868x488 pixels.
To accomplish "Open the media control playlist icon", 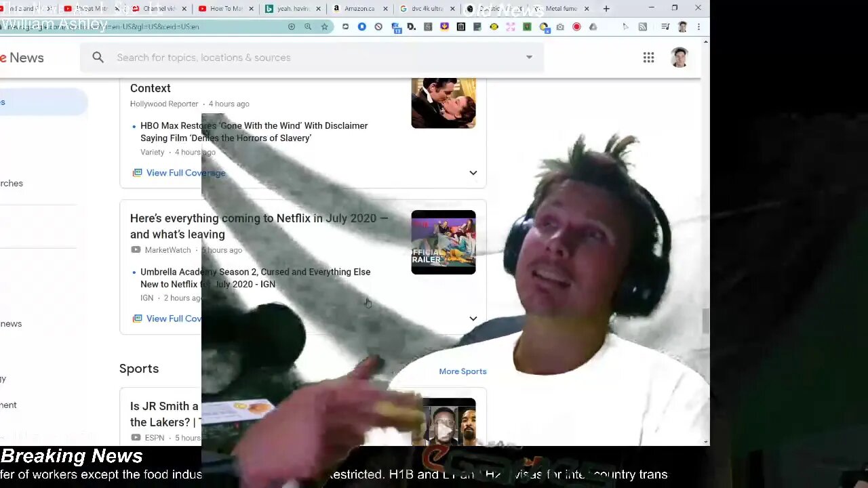I will click(x=665, y=26).
